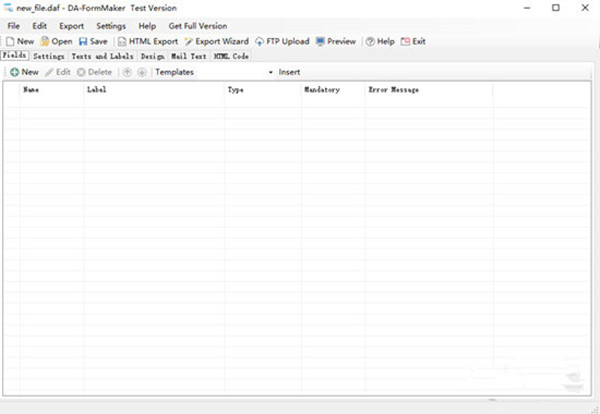Click Exit in the toolbar
Screen dimensions: 600x414
tap(413, 41)
